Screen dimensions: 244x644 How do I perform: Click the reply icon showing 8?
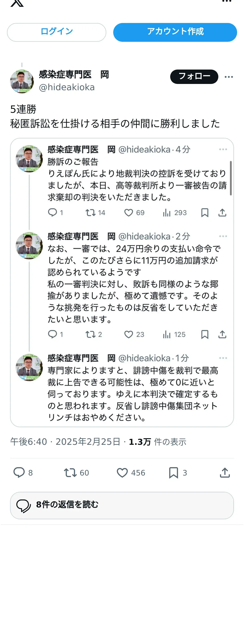point(19,473)
